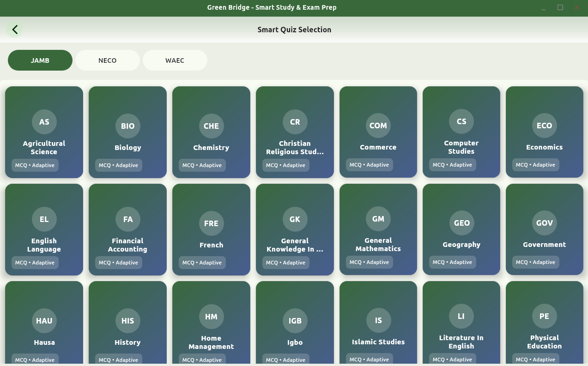The width and height of the screenshot is (588, 366).
Task: Open the Financial Accounting subject card
Action: 127,229
